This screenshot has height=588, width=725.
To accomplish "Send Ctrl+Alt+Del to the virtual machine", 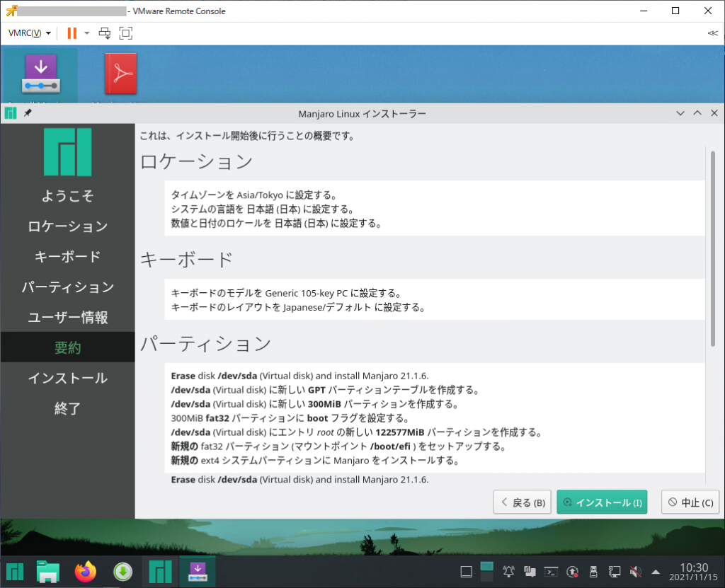I will [x=105, y=33].
